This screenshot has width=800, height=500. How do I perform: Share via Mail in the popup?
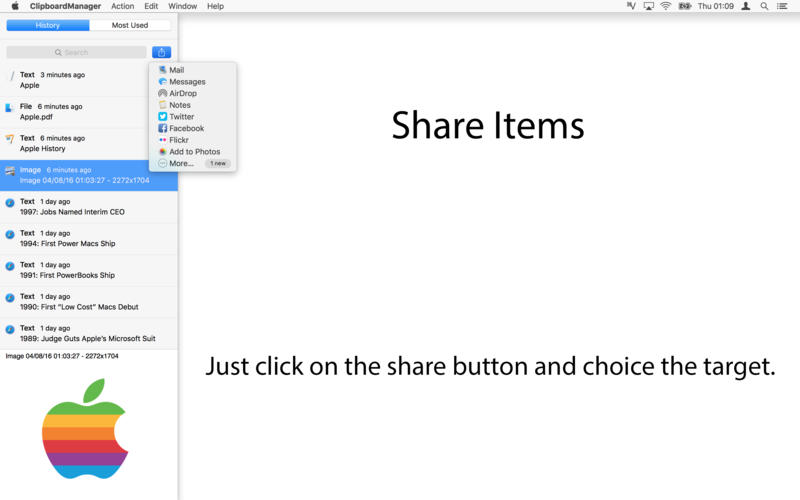pos(192,70)
